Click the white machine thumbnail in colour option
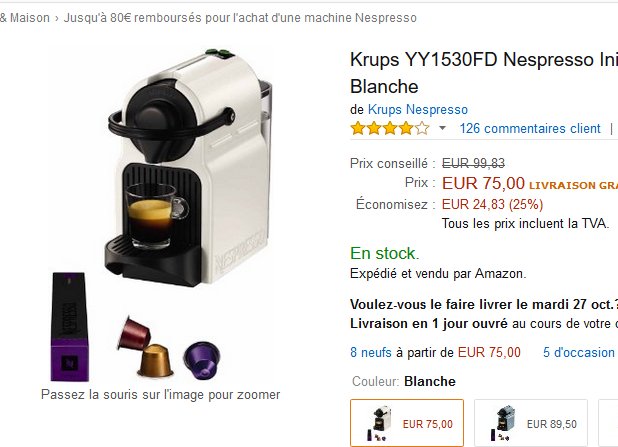 coord(379,423)
